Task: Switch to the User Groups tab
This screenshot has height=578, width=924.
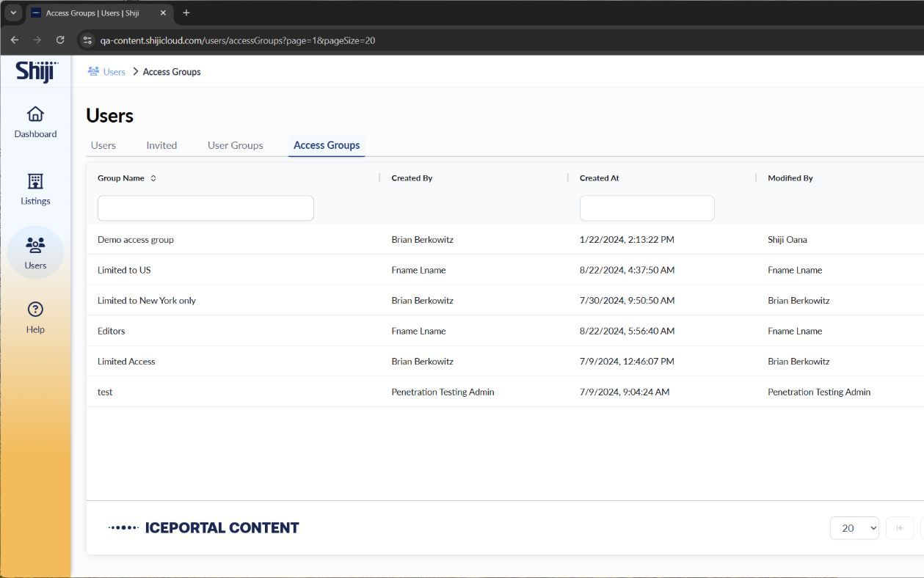Action: coord(235,145)
